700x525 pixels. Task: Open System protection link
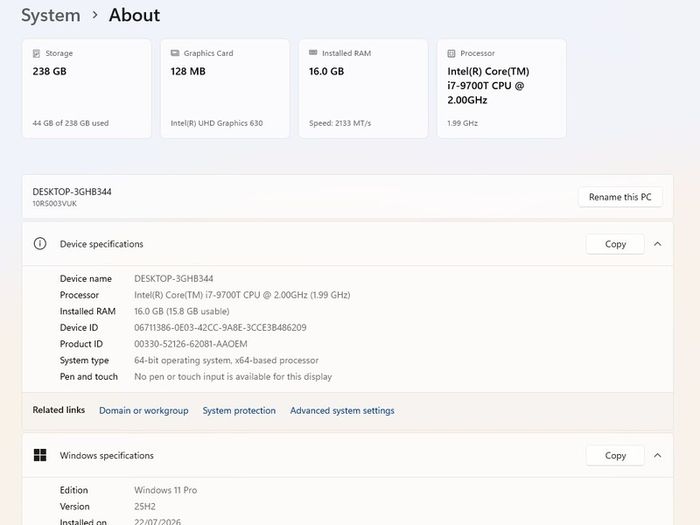(239, 410)
